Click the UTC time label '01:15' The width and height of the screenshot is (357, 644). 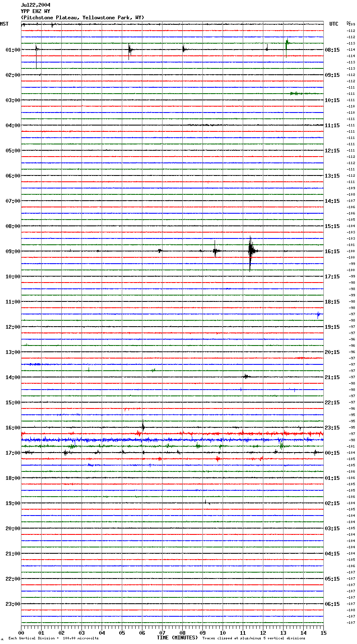[332, 478]
